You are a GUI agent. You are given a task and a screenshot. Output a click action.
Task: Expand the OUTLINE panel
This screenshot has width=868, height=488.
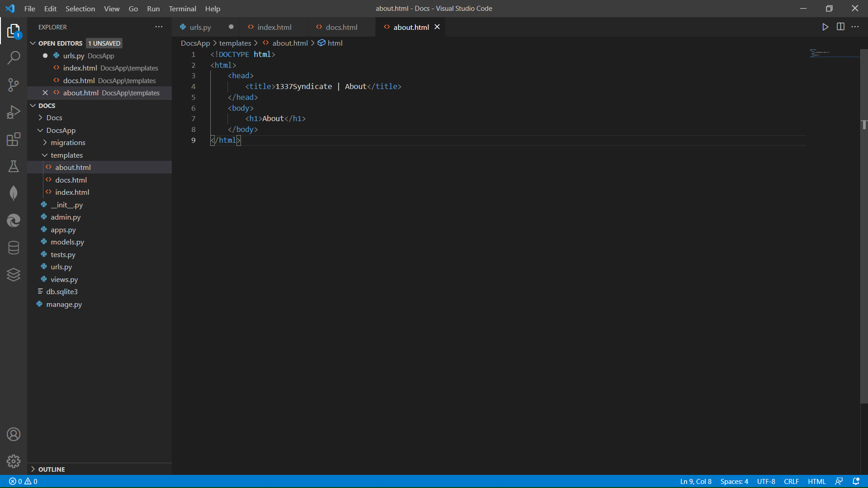point(51,469)
